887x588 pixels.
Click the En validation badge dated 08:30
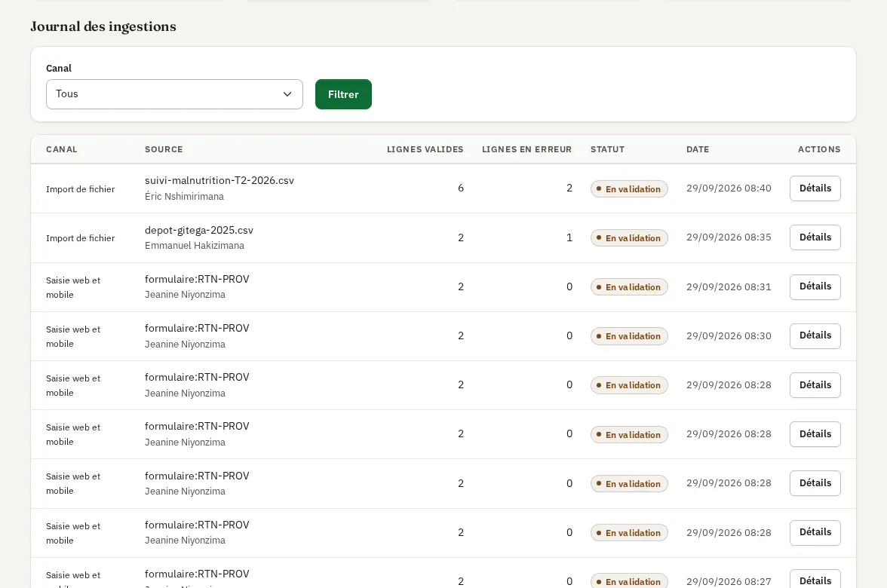629,336
